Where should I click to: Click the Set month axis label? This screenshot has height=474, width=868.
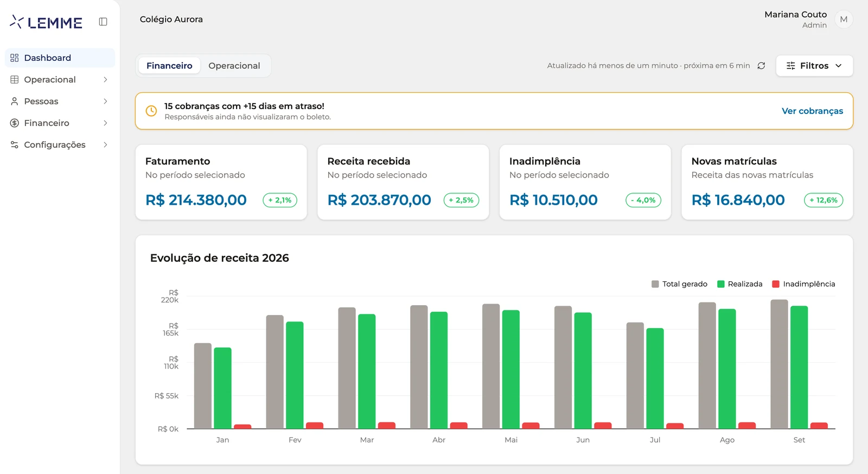point(799,440)
